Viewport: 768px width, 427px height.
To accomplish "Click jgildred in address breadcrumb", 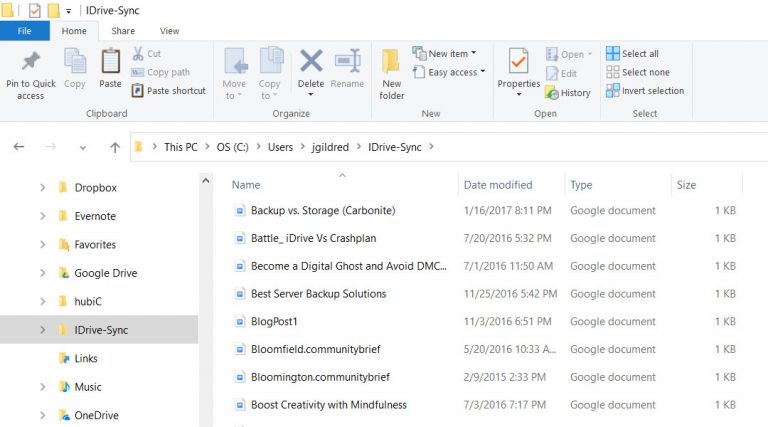I will tap(330, 147).
